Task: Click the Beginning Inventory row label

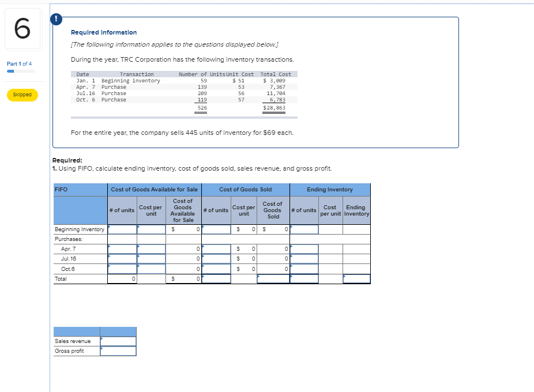Action: (x=80, y=229)
